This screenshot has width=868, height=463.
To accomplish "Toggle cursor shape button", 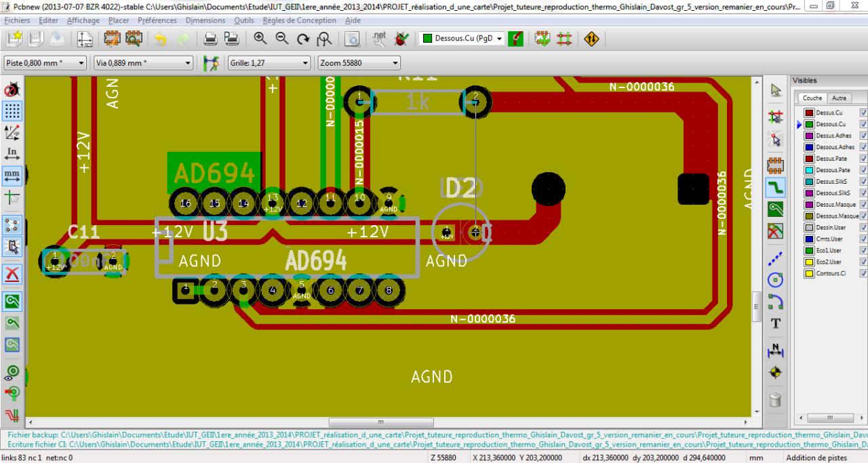I will pyautogui.click(x=12, y=197).
